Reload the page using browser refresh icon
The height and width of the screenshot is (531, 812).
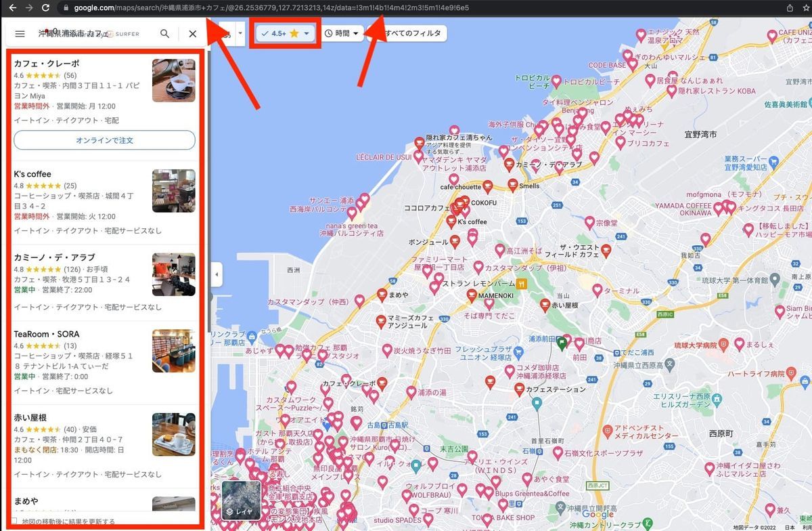(x=45, y=7)
